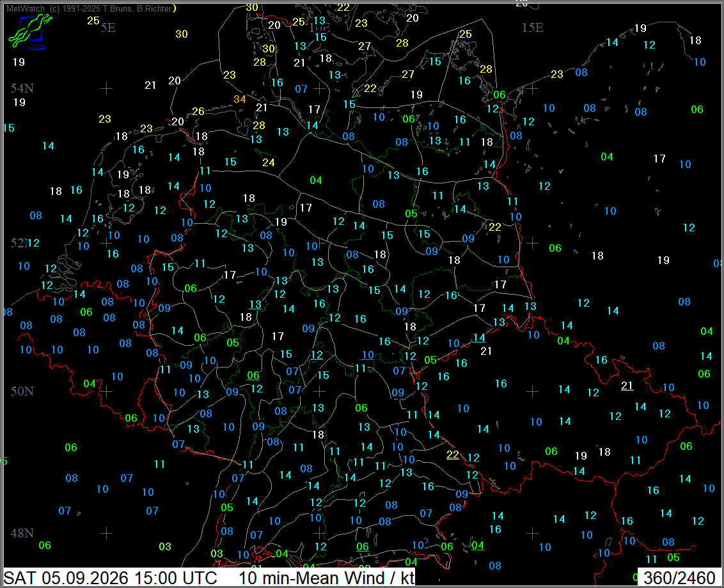This screenshot has height=588, width=724.
Task: Click the 50N latitude label
Action: tap(22, 391)
